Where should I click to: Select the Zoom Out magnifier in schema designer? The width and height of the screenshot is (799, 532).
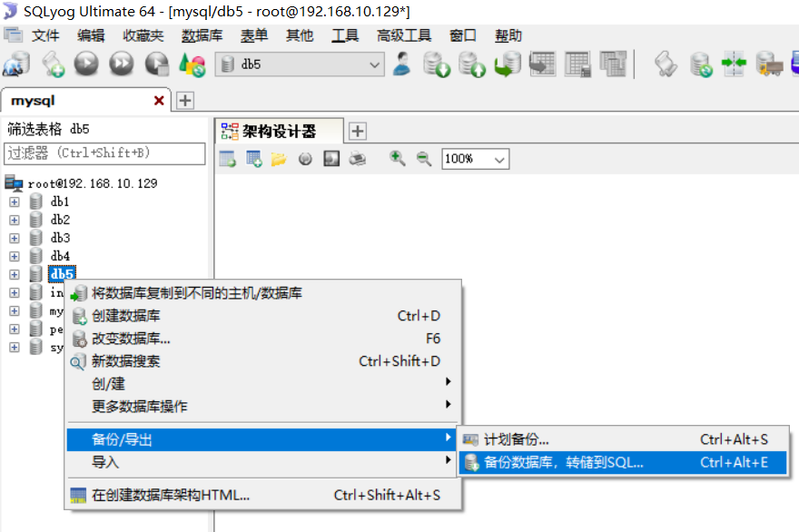(422, 159)
